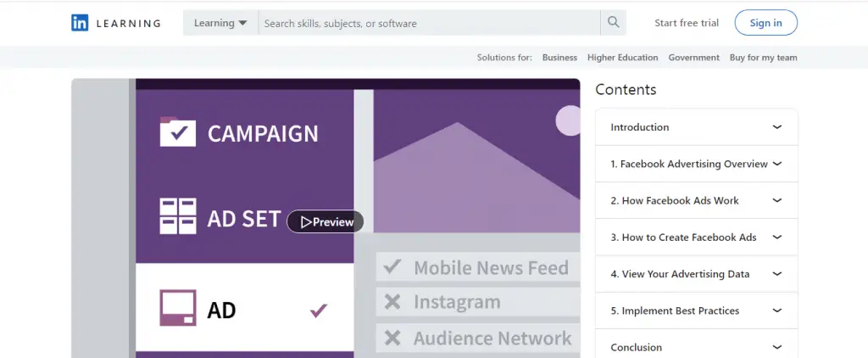Open Higher Education solutions link
Screen dimensions: 868x358
tap(622, 58)
